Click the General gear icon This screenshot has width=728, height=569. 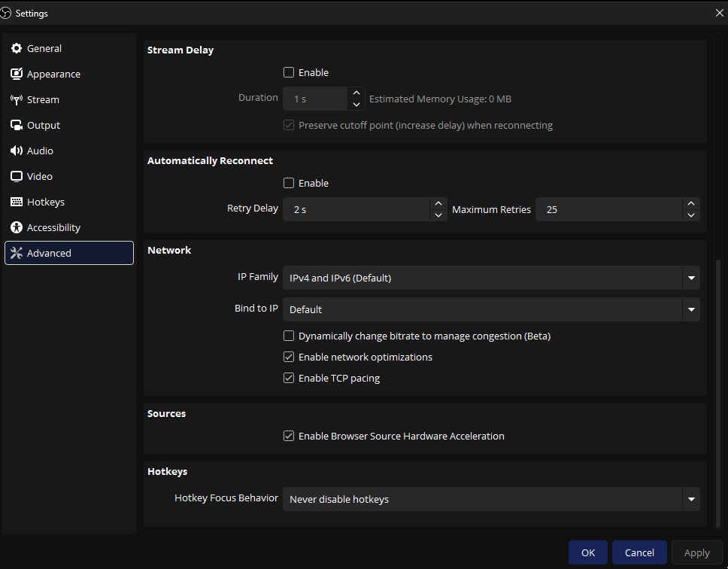17,48
